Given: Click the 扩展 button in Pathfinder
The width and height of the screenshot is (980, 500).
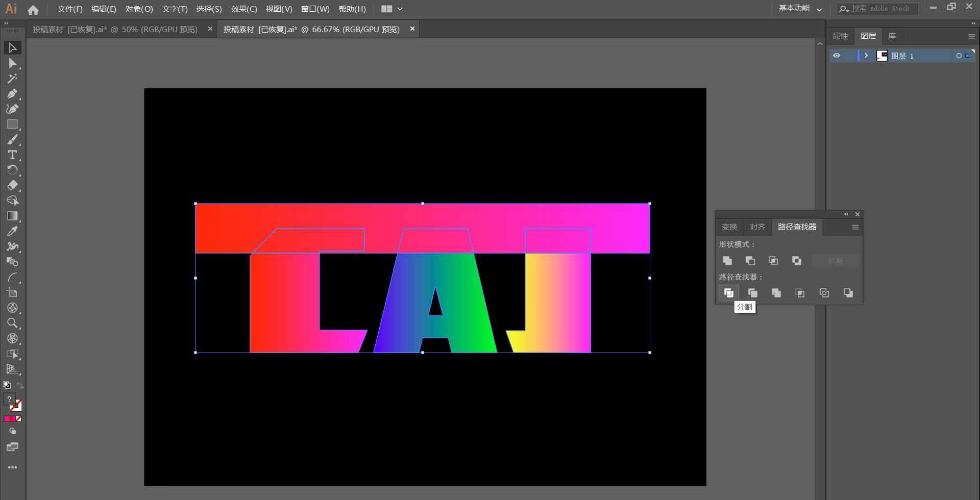Looking at the screenshot, I should click(836, 261).
